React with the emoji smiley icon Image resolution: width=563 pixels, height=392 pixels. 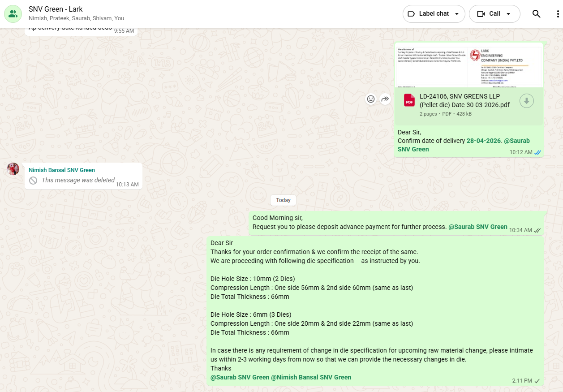[370, 99]
